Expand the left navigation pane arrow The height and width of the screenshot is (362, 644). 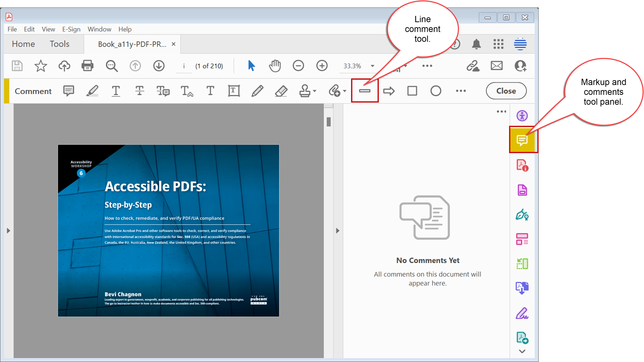point(9,231)
